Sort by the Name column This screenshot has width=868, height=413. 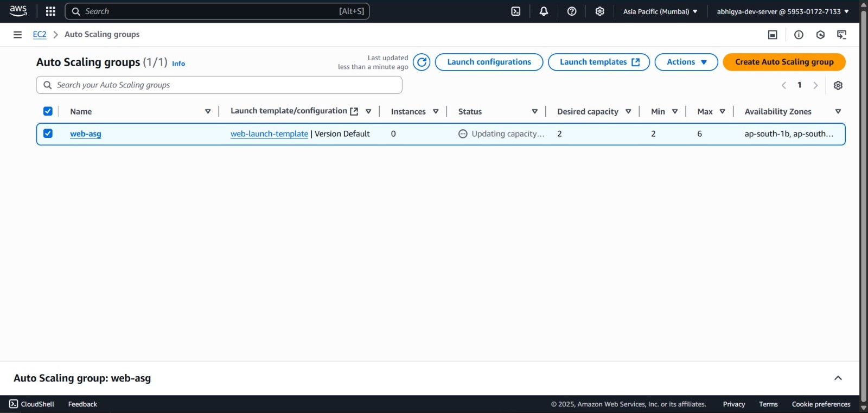coord(208,111)
